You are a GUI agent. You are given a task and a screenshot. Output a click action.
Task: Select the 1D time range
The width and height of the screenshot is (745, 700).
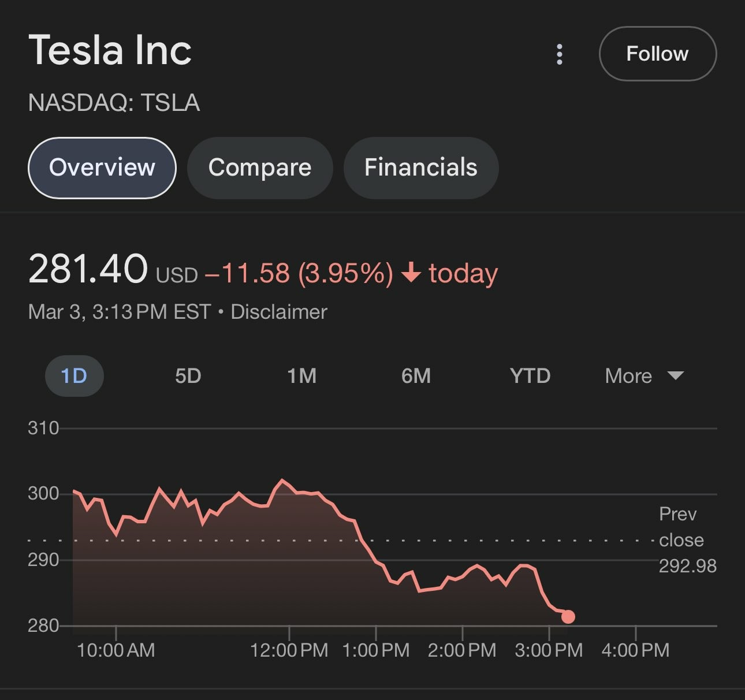74,376
